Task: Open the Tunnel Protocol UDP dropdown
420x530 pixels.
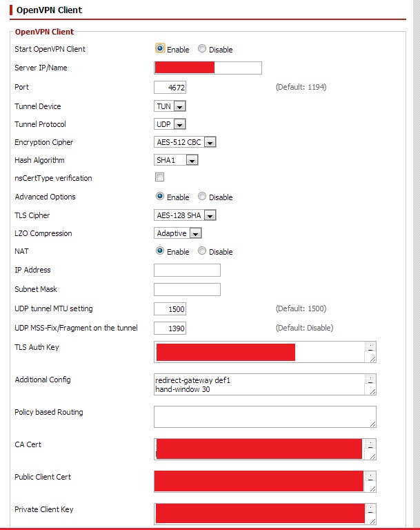Action: coord(170,124)
